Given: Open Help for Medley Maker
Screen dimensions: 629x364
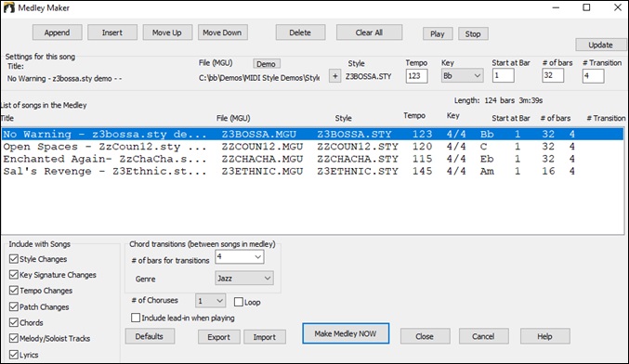Looking at the screenshot, I should click(544, 336).
